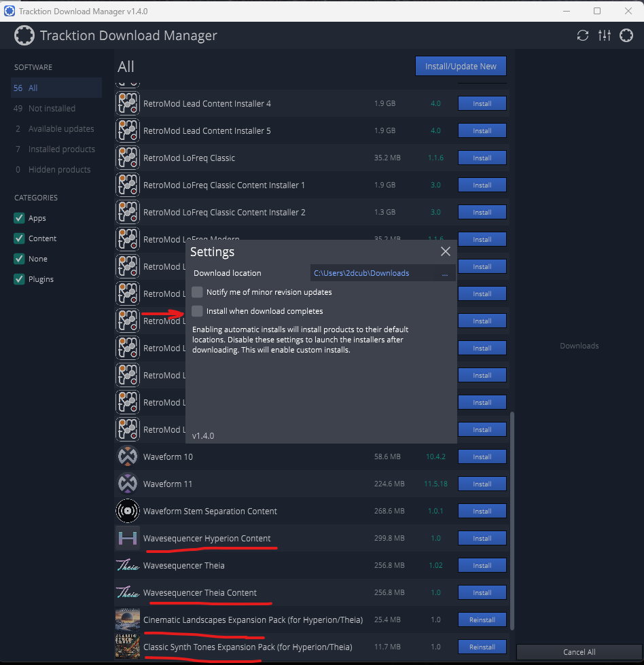This screenshot has width=644, height=665.
Task: Click the Cinematic Landscapes Expansion Pack thumbnail
Action: pyautogui.click(x=128, y=619)
